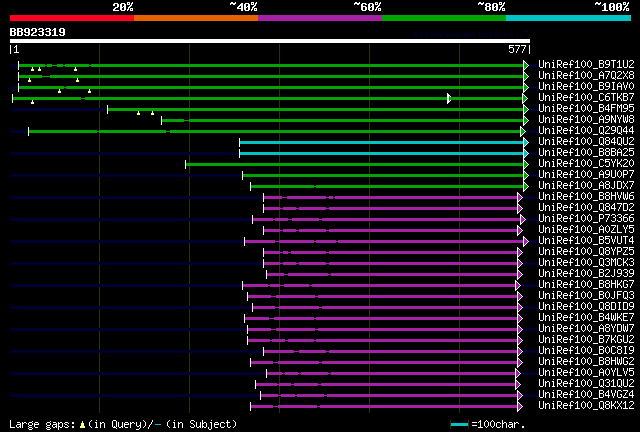Image resolution: width=640 pixels, height=432 pixels.
Task: Click the UniRef100_B4WKE7 hit label
Action: tap(586, 318)
